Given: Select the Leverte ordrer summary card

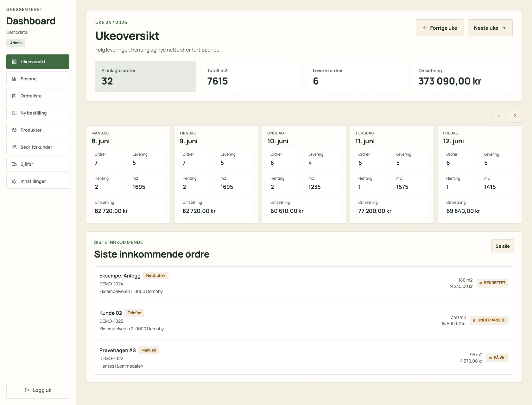Looking at the screenshot, I should [x=357, y=77].
